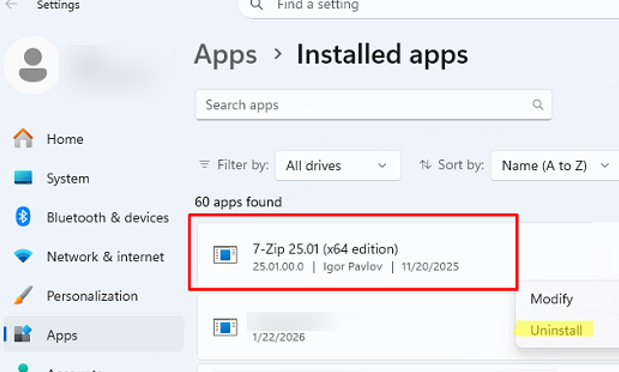The height and width of the screenshot is (372, 619).
Task: Click the System monitor icon
Action: [23, 178]
